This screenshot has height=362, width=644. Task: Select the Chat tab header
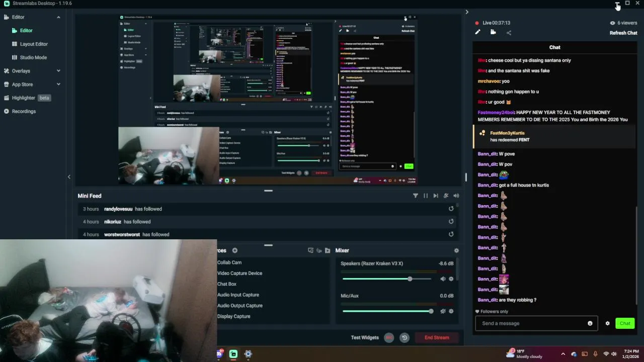coord(554,47)
